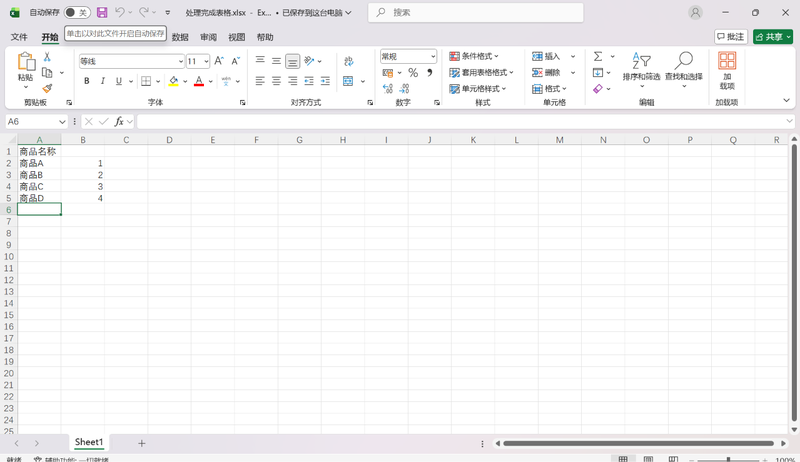This screenshot has width=800, height=462.
Task: Click the 粘贴 paste icon
Action: click(x=26, y=61)
